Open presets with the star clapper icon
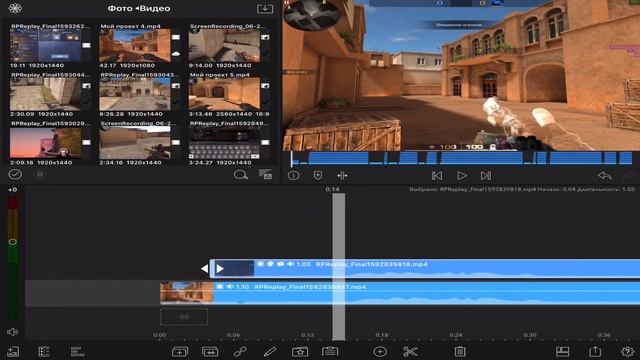This screenshot has width=640, height=360. [x=300, y=351]
